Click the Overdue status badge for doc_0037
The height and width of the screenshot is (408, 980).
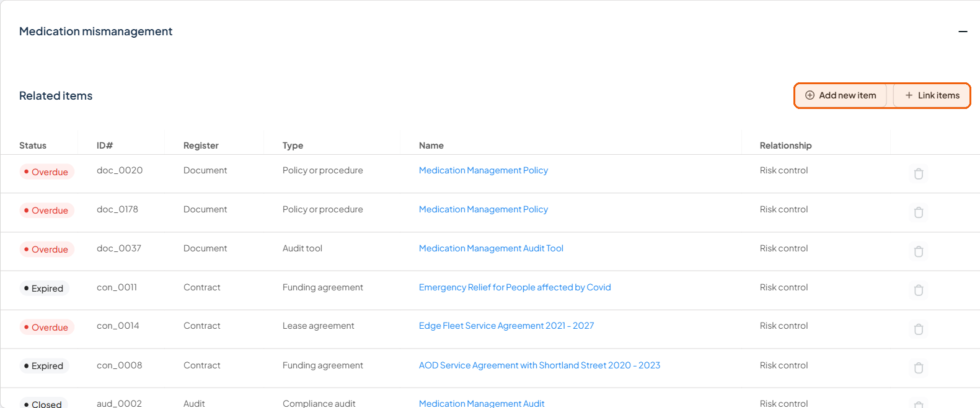[46, 249]
